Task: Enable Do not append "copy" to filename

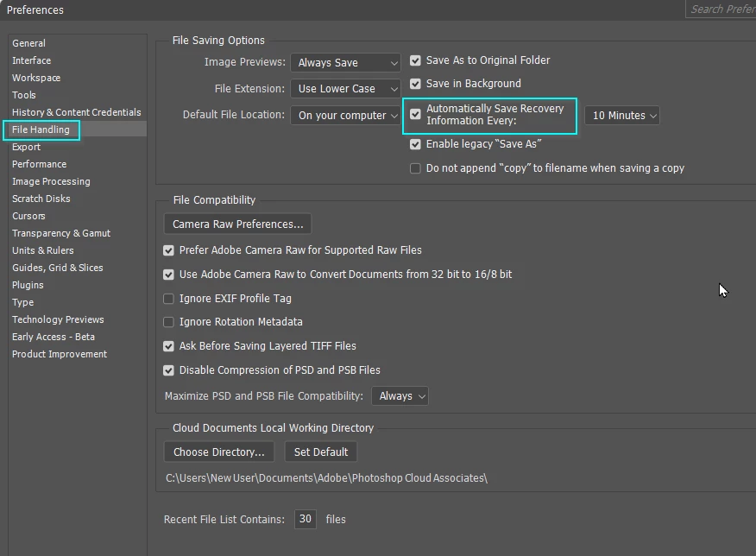Action: coord(415,168)
